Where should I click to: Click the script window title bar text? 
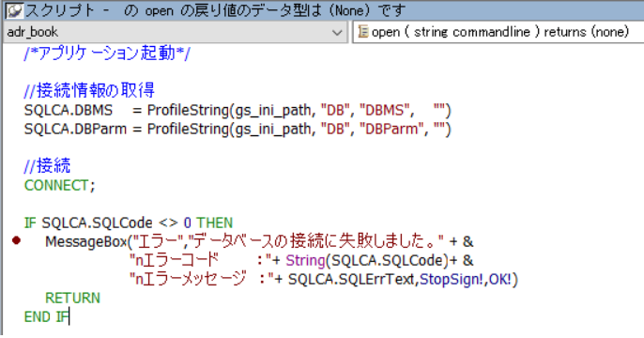(x=216, y=10)
